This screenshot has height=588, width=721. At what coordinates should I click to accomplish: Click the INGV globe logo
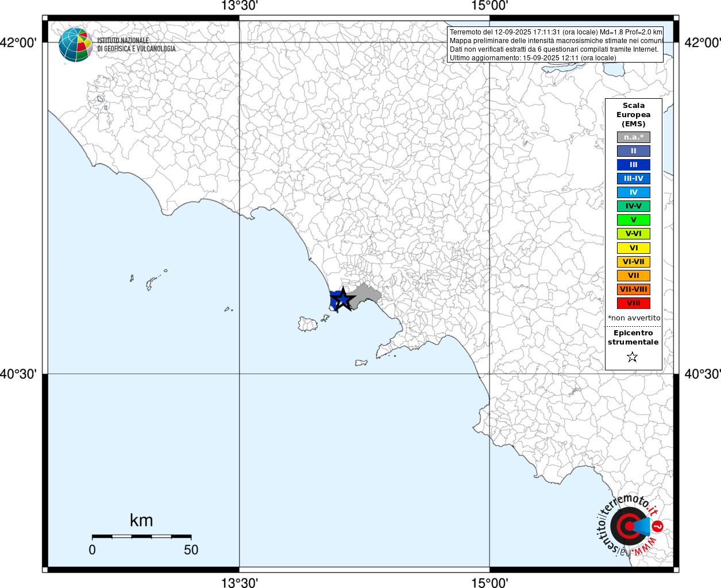(75, 45)
